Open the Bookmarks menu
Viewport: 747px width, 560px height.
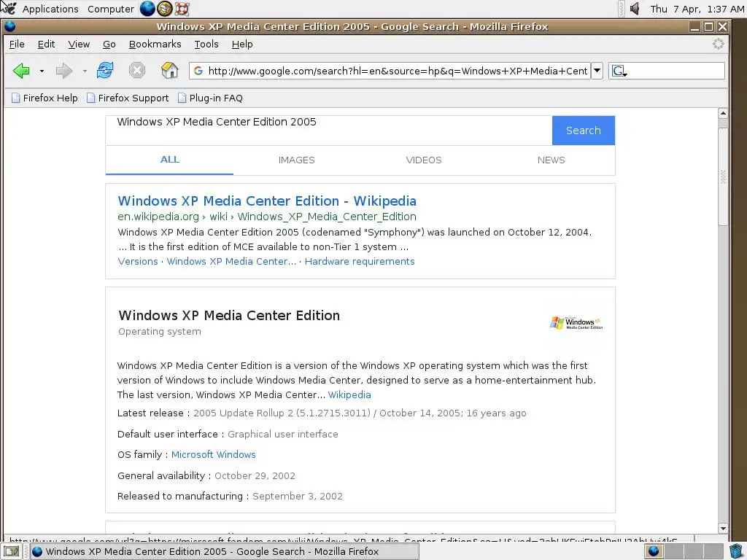tap(155, 44)
